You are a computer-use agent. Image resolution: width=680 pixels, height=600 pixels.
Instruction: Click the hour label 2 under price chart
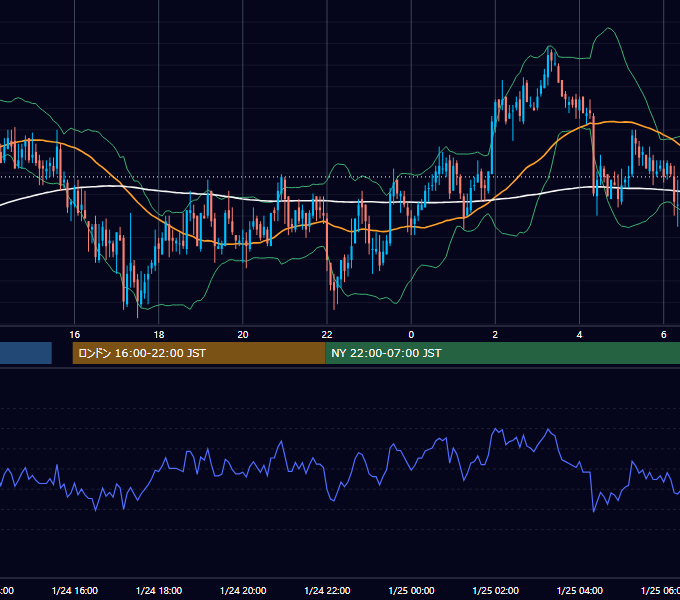click(495, 334)
